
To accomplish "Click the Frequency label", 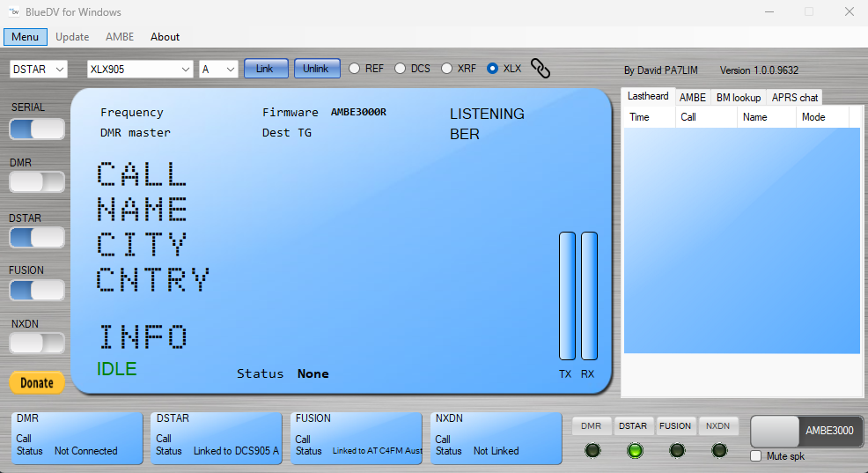I will coord(132,113).
